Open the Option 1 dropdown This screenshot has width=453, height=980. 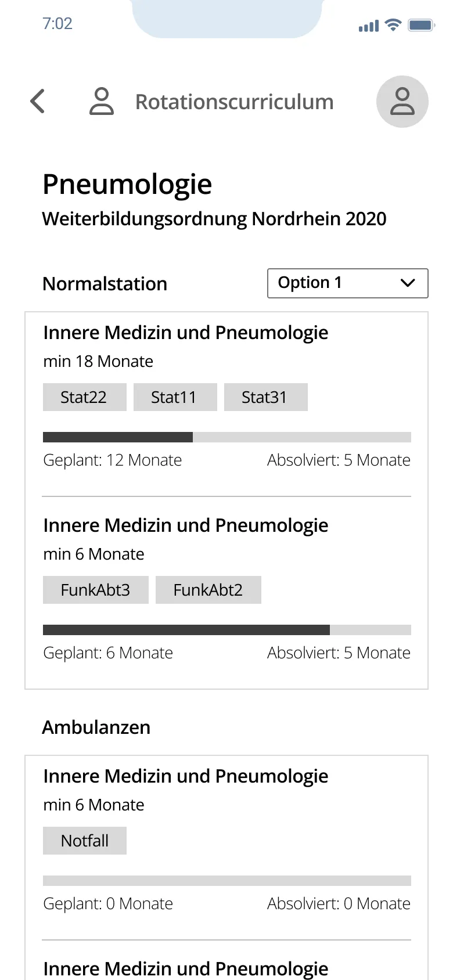[347, 283]
